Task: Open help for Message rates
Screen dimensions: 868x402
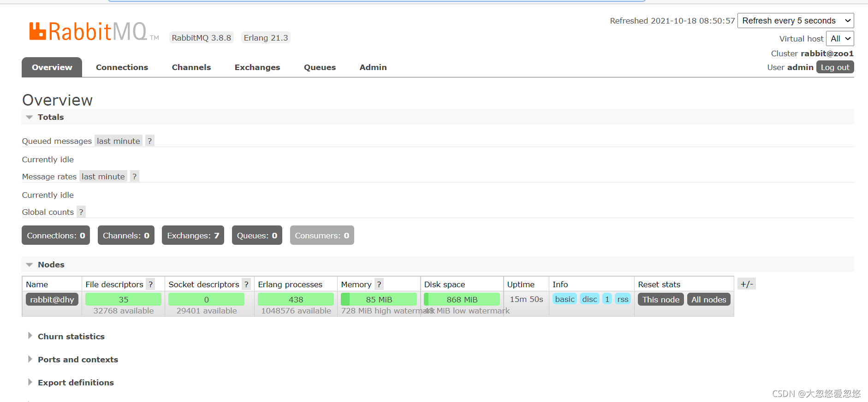Action: click(134, 176)
